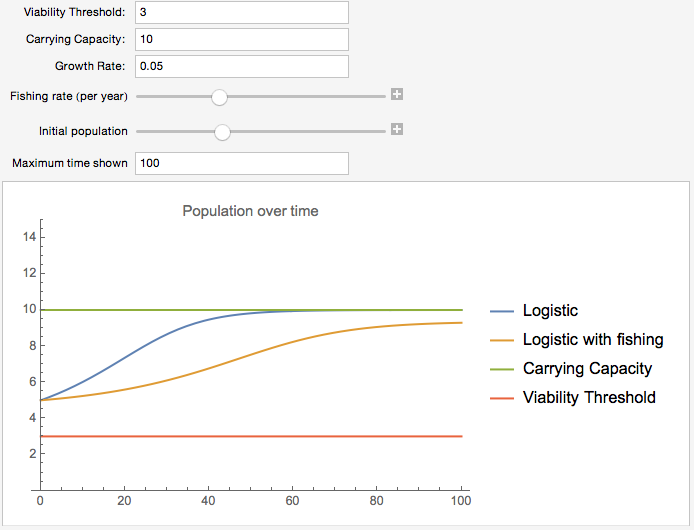Click the Maximum time shown input field

(242, 163)
